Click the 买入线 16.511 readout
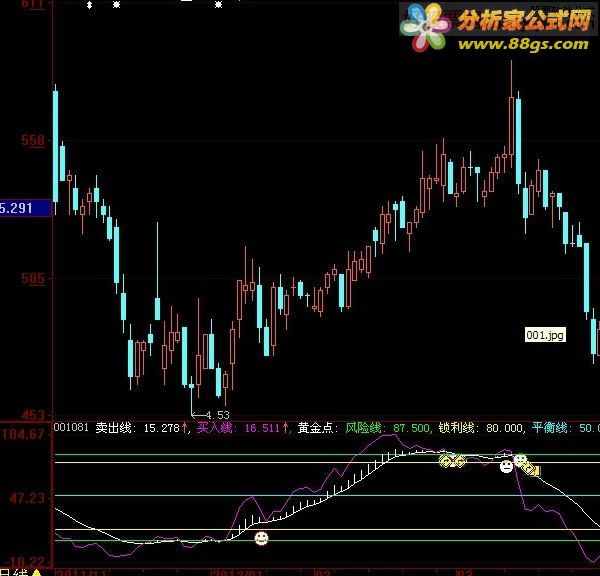Viewport: 600px width, 576px height. pyautogui.click(x=243, y=428)
